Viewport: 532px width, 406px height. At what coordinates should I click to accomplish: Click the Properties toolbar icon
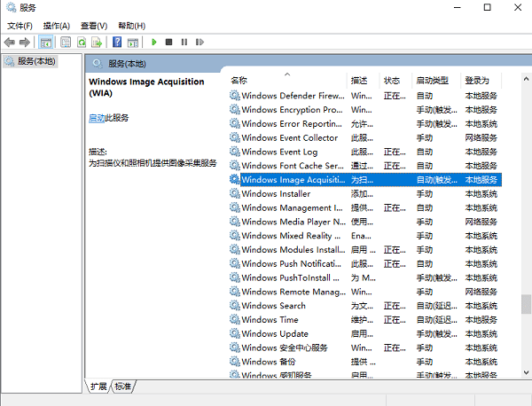(66, 43)
